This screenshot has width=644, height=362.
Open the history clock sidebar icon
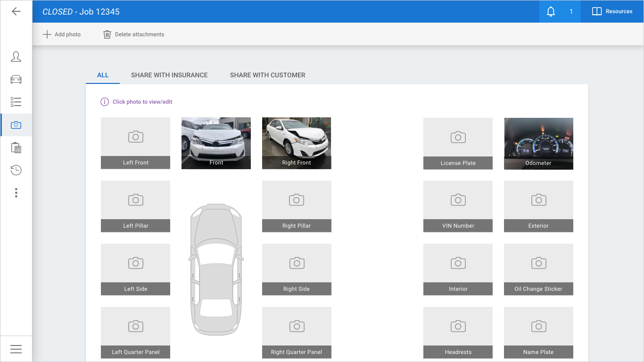pyautogui.click(x=16, y=170)
